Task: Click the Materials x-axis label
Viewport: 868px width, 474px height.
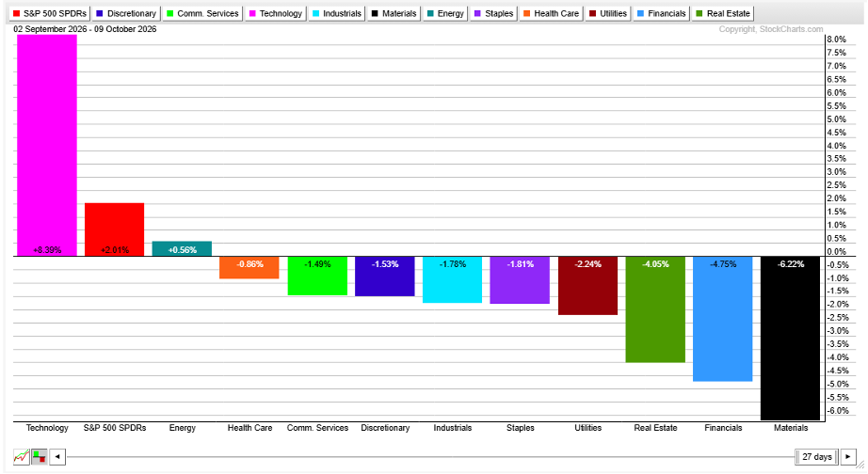Action: pos(791,428)
